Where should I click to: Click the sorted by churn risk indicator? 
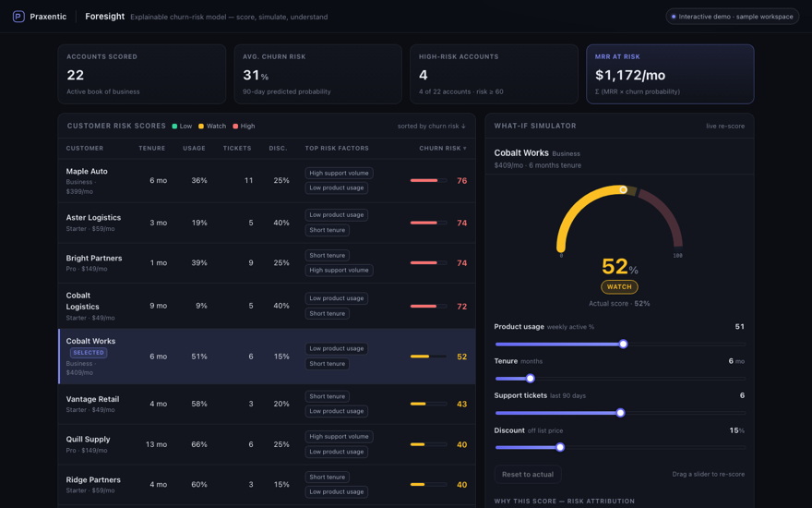(x=432, y=126)
